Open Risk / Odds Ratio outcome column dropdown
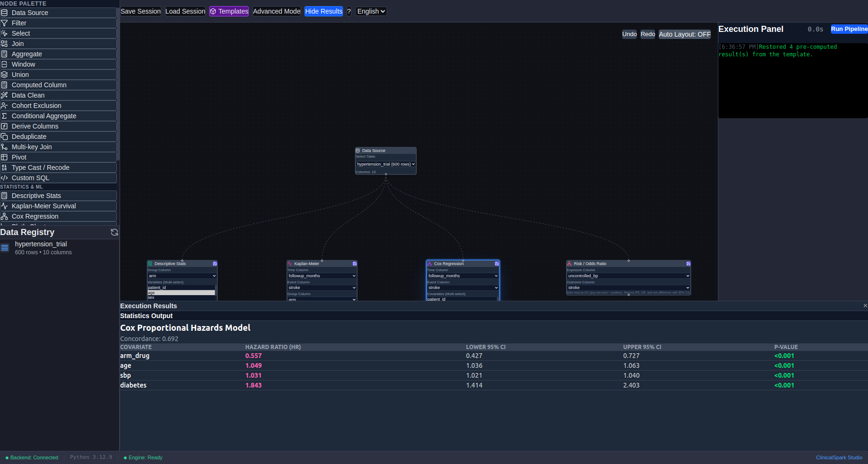Viewport: 868px width, 464px height. (x=629, y=288)
